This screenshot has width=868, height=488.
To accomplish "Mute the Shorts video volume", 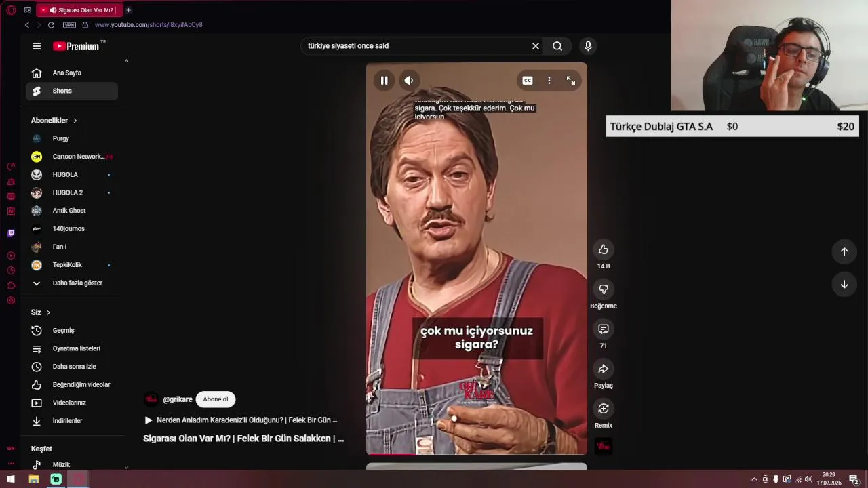I will tap(408, 81).
